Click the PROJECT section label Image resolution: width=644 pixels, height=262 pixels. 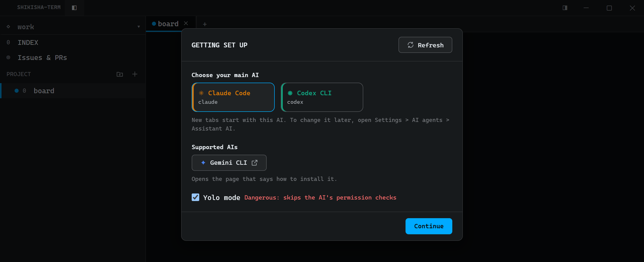click(x=19, y=74)
